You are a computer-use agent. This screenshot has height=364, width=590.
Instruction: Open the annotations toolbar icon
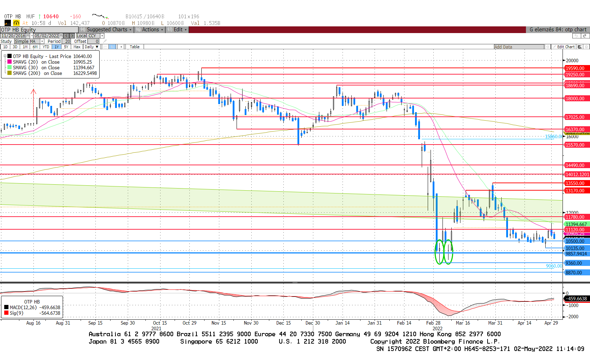coord(580,47)
